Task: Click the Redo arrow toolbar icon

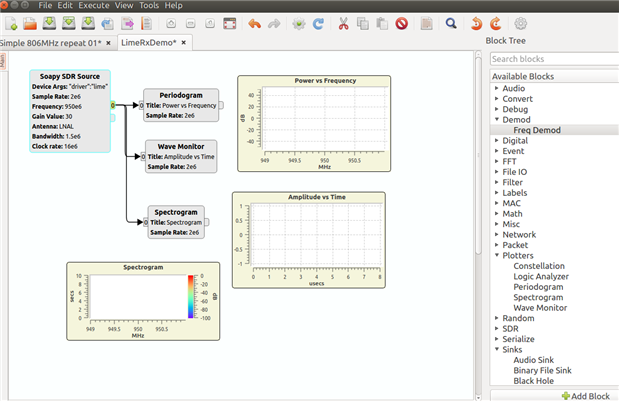Action: [275, 23]
